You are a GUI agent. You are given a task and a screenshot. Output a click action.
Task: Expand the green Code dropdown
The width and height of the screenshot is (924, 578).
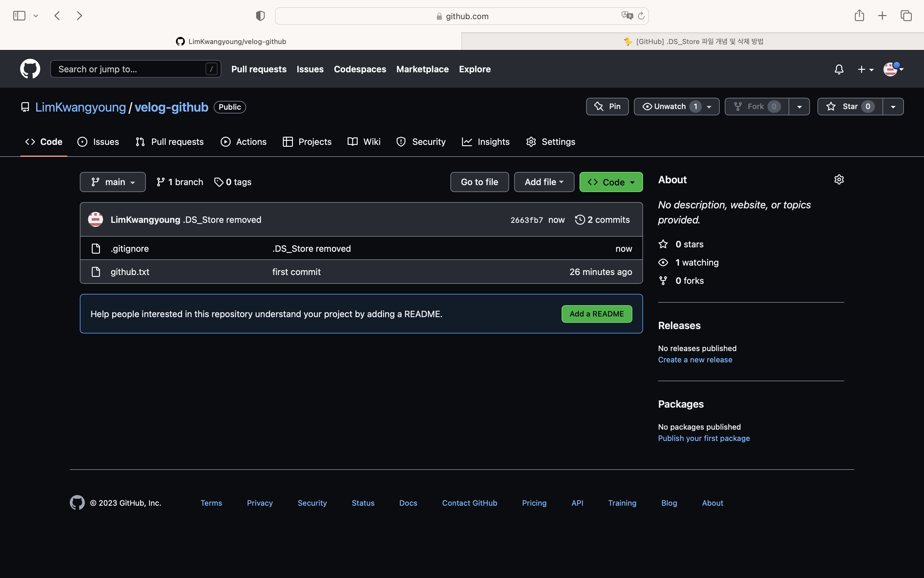tap(611, 182)
